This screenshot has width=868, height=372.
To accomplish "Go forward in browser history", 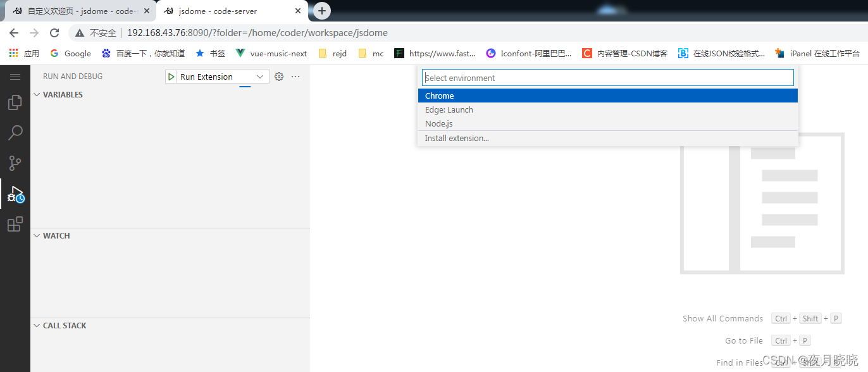I will pos(34,33).
